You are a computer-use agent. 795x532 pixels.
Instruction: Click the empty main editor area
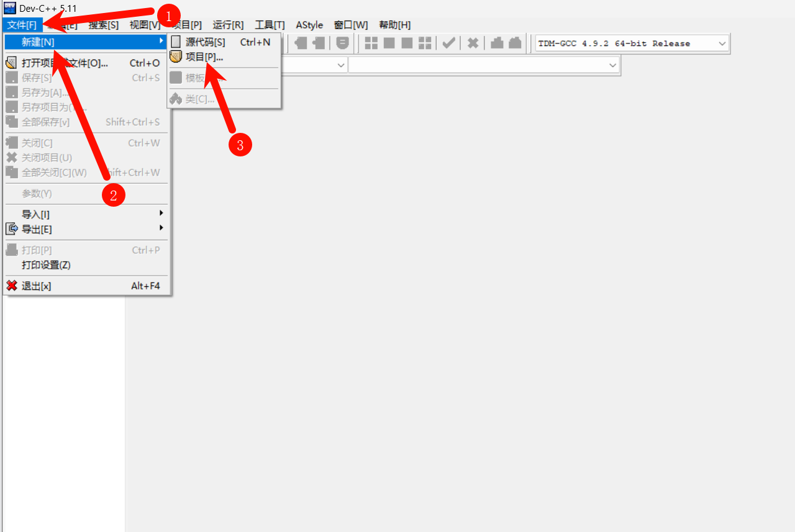click(x=460, y=304)
